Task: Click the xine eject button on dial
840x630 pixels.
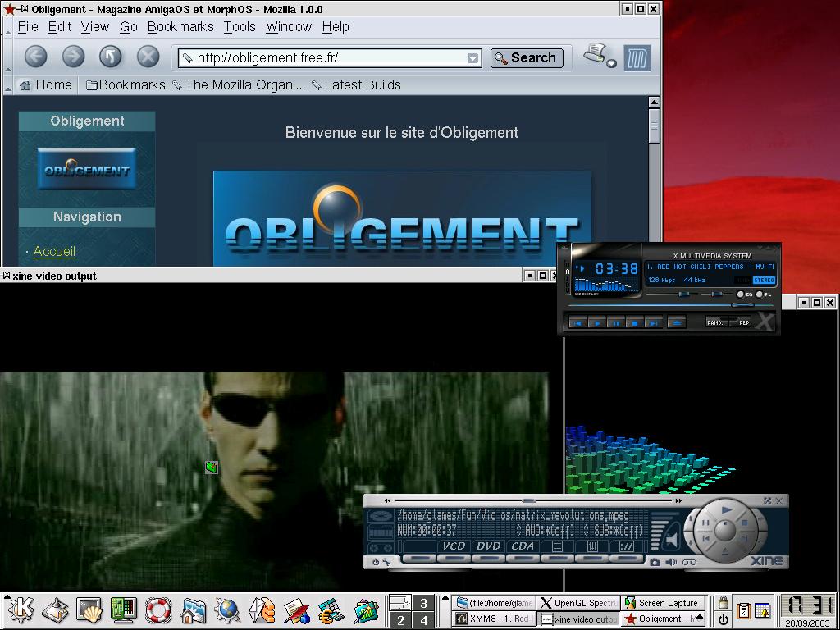Action: point(725,551)
